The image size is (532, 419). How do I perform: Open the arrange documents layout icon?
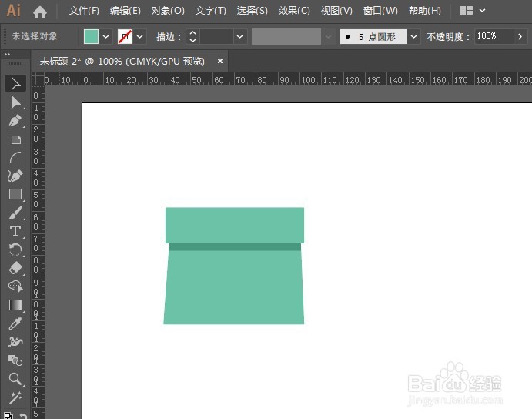[x=466, y=11]
